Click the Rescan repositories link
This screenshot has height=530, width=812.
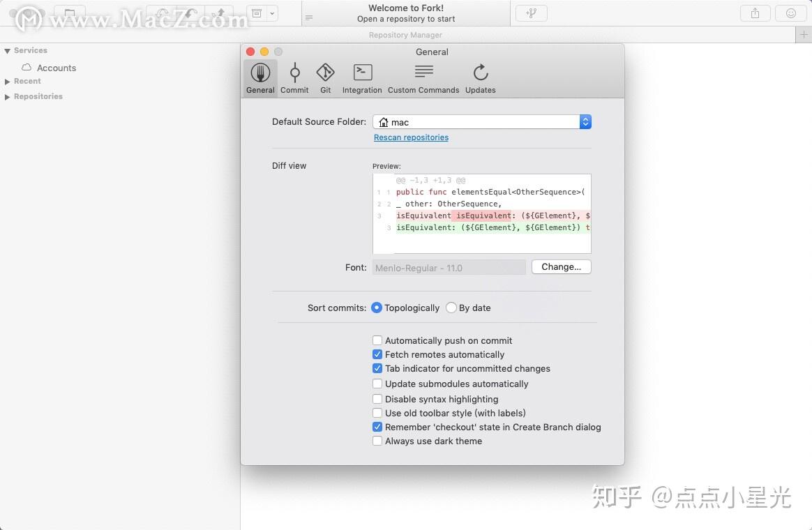point(411,137)
